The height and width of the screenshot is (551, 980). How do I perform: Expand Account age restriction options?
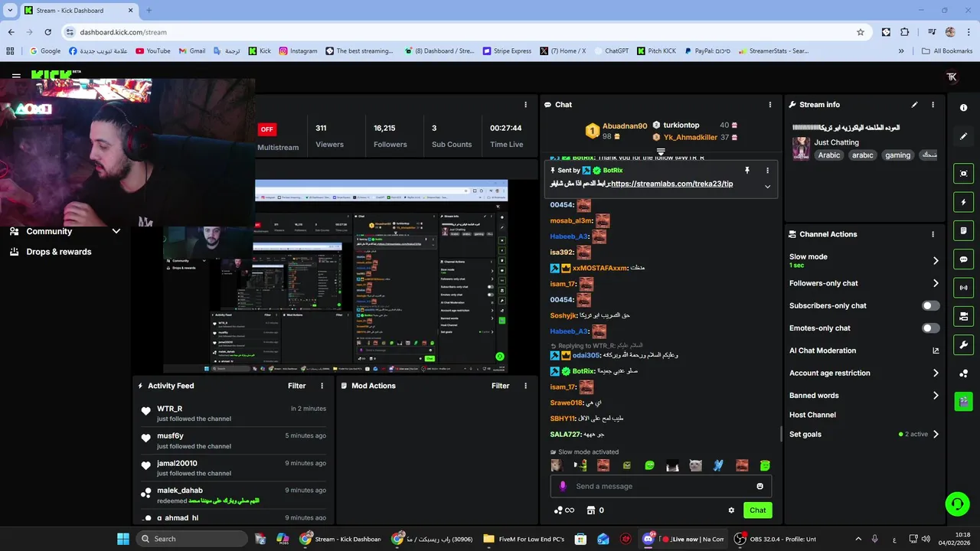click(x=936, y=373)
